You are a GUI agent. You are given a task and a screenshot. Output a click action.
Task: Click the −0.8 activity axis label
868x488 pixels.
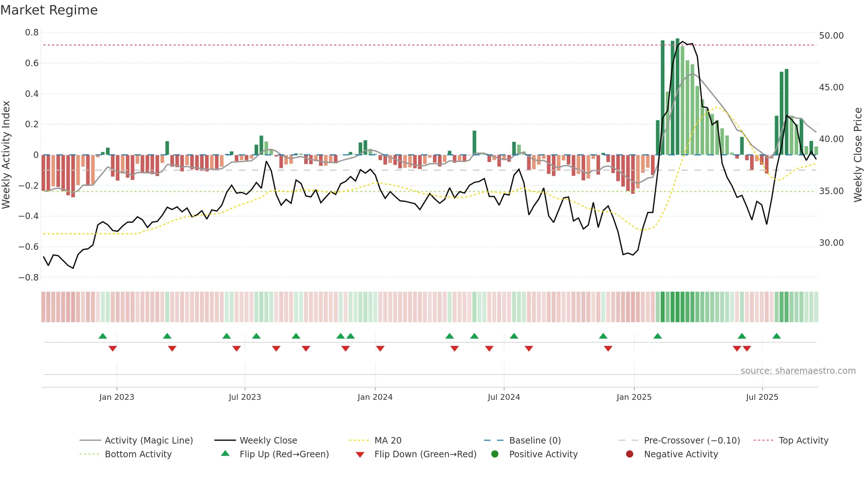coord(29,278)
